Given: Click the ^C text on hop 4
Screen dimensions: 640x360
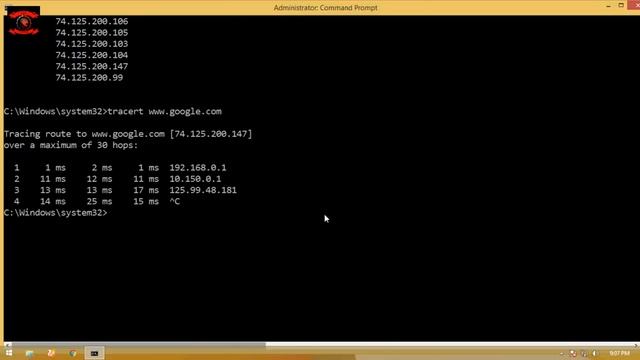Looking at the screenshot, I should 175,201.
